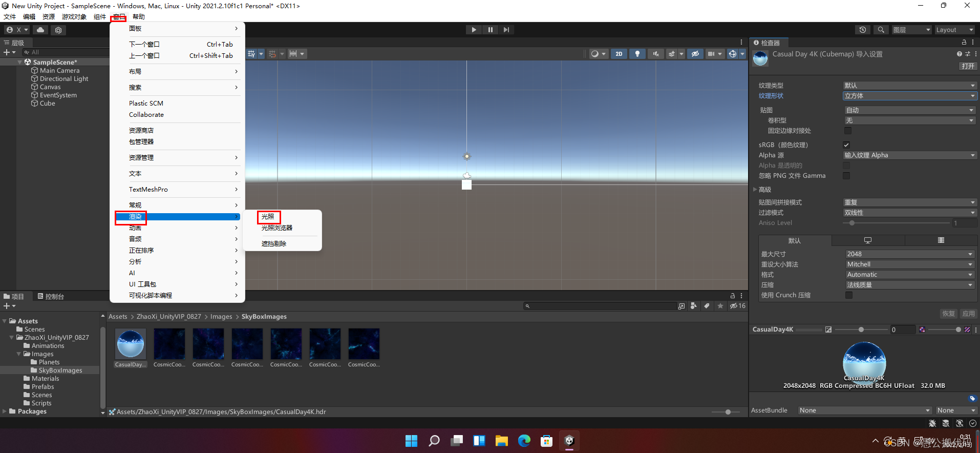Image resolution: width=980 pixels, height=453 pixels.
Task: Open 包管理器 from window menu
Action: [141, 142]
